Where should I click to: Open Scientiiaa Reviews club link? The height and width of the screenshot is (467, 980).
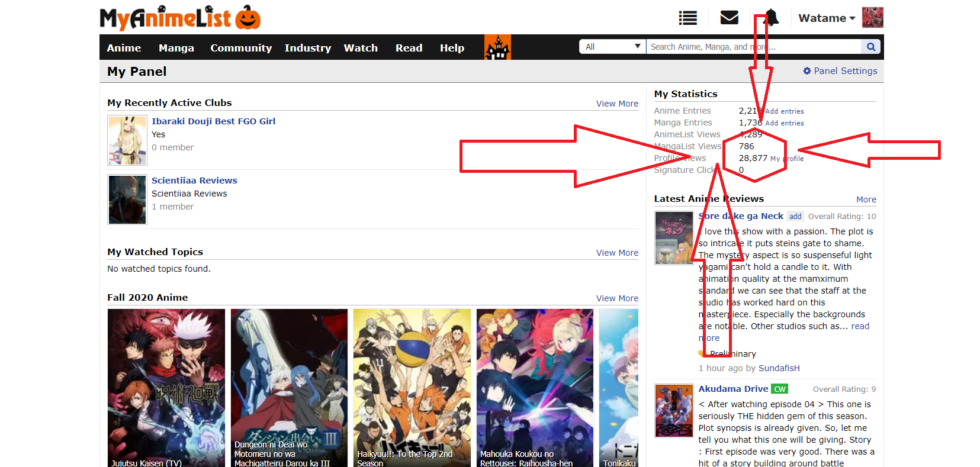pos(194,181)
